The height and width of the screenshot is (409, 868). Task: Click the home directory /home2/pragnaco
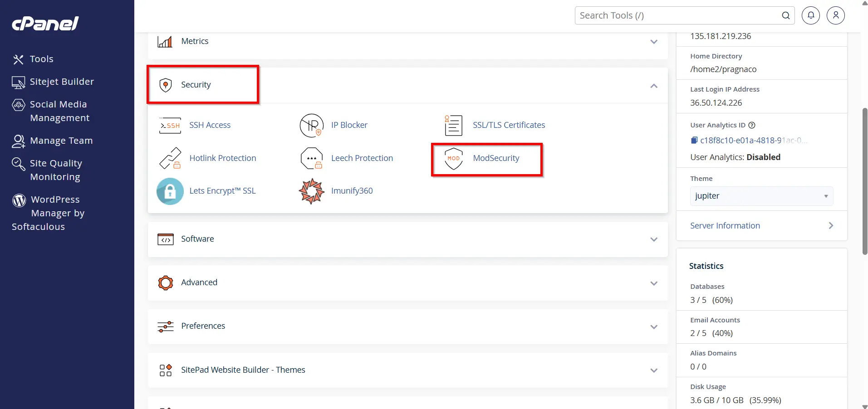723,69
